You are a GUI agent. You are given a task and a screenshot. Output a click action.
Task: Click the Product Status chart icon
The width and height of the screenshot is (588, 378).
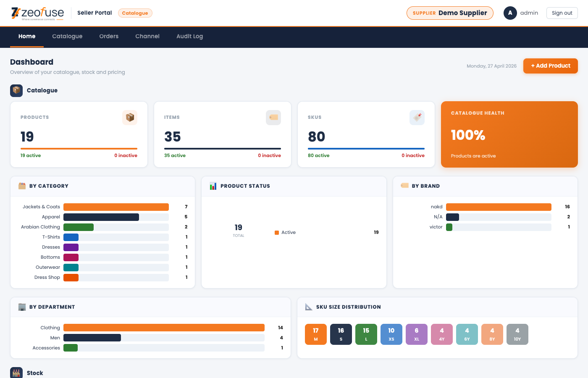point(213,186)
